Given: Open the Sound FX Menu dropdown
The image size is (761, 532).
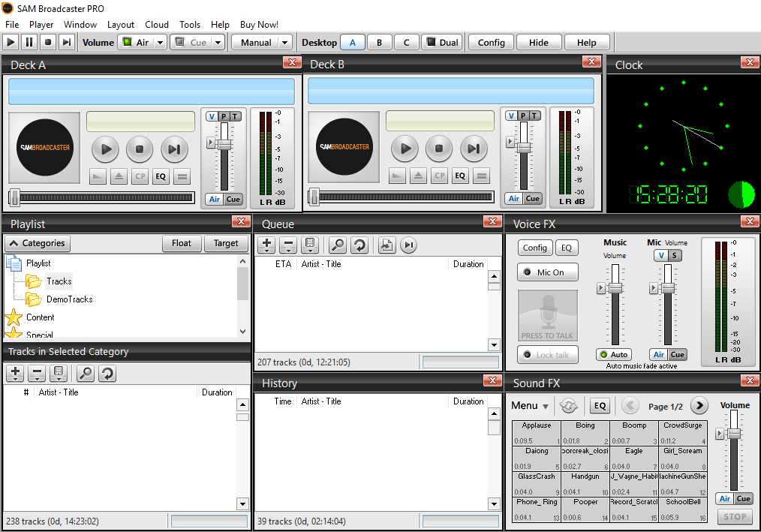Looking at the screenshot, I should pos(530,405).
